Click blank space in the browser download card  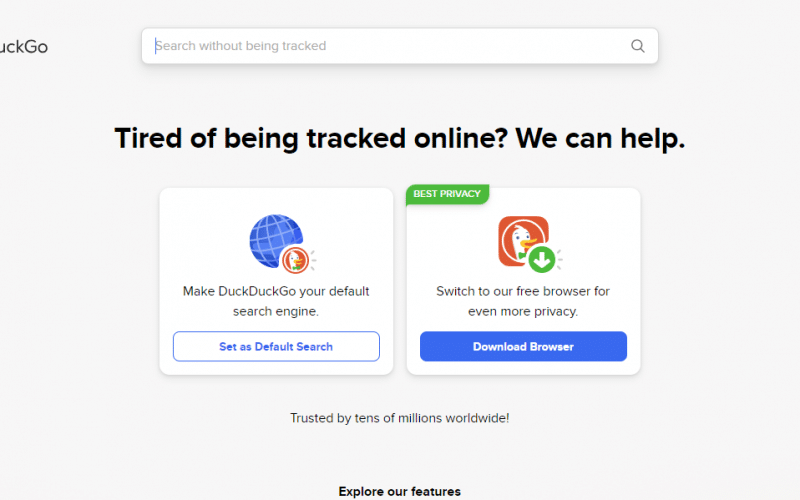pyautogui.click(x=600, y=220)
